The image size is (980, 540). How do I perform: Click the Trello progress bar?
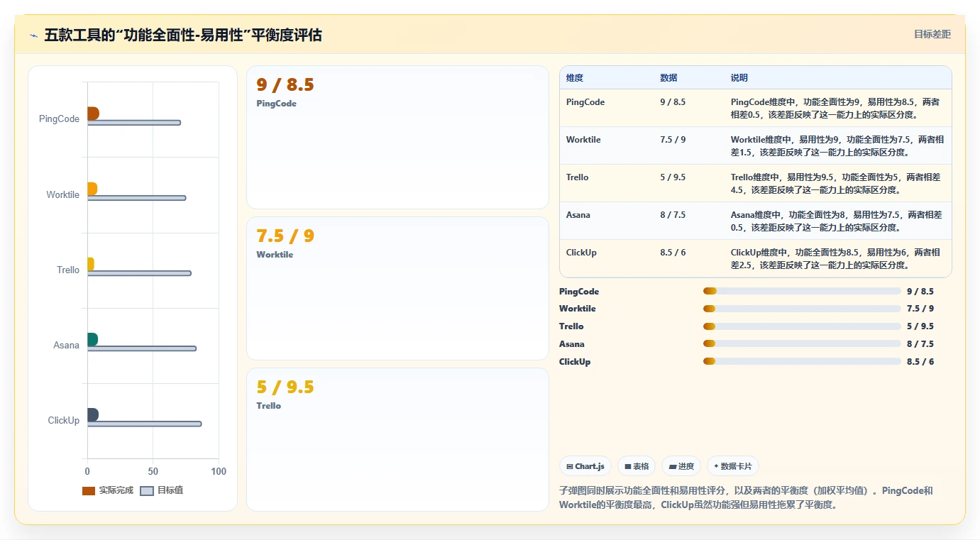(802, 326)
